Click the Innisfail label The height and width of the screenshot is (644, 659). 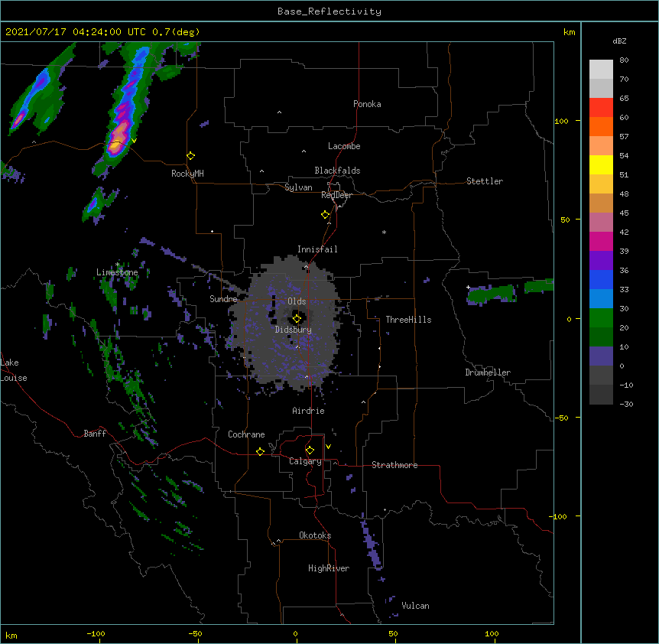tap(317, 249)
